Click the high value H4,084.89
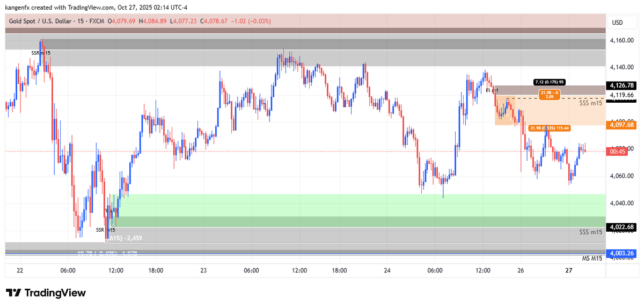644x308 pixels. pyautogui.click(x=153, y=21)
